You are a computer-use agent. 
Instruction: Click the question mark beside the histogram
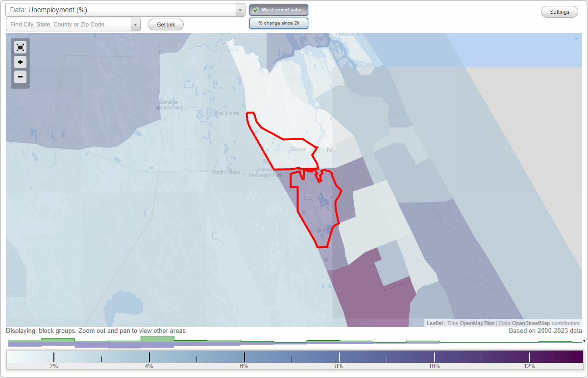pos(584,341)
